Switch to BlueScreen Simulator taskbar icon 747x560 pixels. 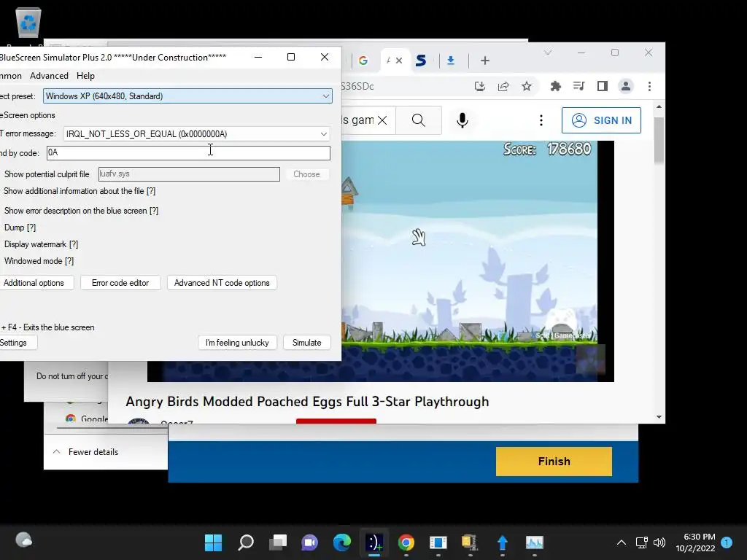pos(374,542)
